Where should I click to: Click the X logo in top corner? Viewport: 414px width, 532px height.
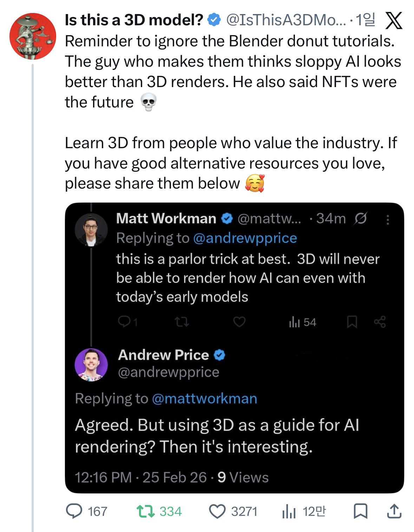pyautogui.click(x=394, y=21)
